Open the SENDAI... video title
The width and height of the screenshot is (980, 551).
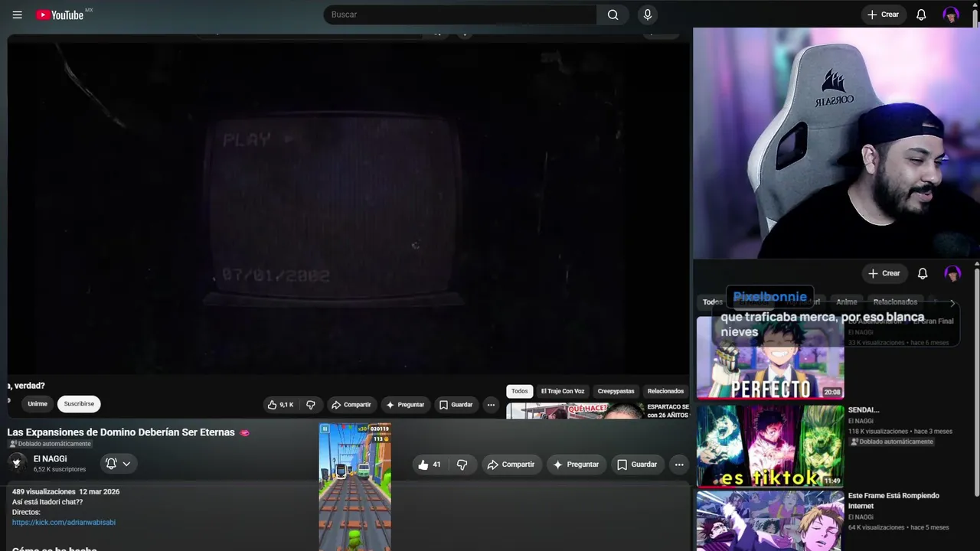point(864,410)
